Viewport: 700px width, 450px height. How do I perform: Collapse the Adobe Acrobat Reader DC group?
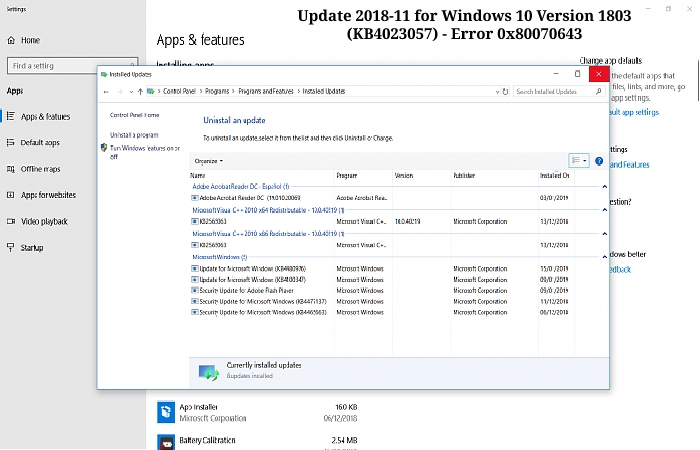click(x=604, y=187)
